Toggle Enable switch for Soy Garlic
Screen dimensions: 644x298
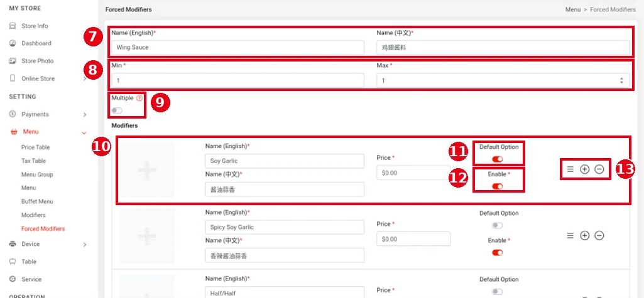coord(498,186)
